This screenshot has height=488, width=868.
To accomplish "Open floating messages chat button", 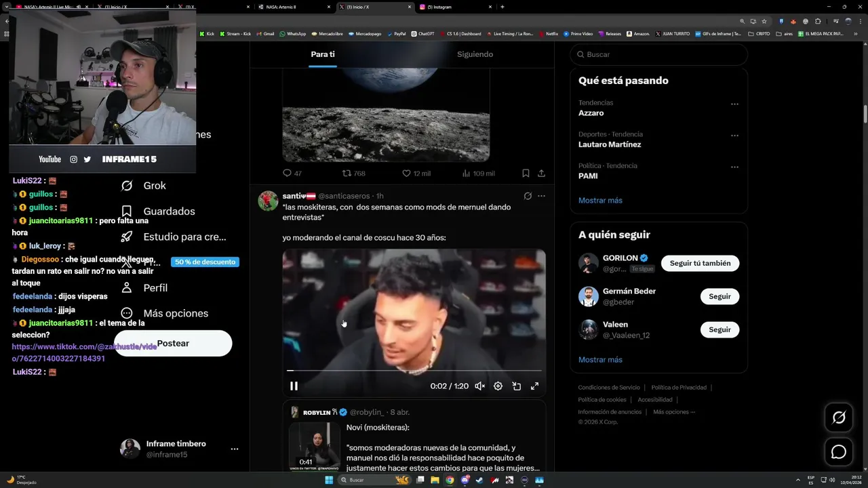I will point(839,452).
